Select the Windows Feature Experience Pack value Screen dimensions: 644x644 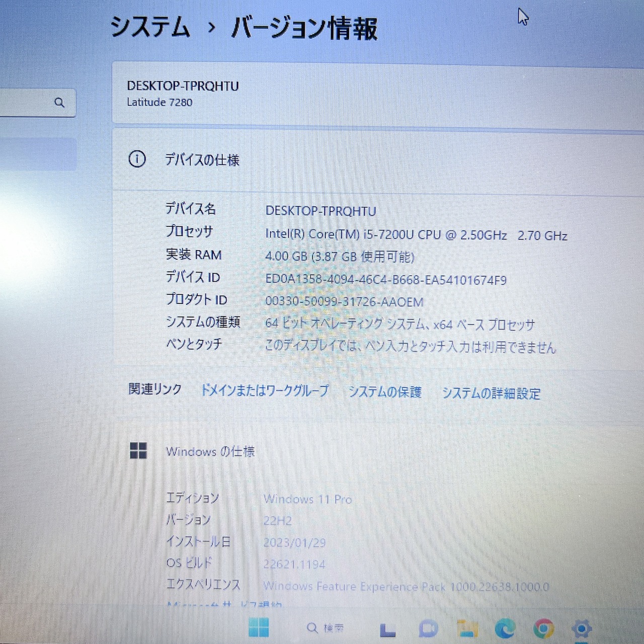(x=406, y=587)
